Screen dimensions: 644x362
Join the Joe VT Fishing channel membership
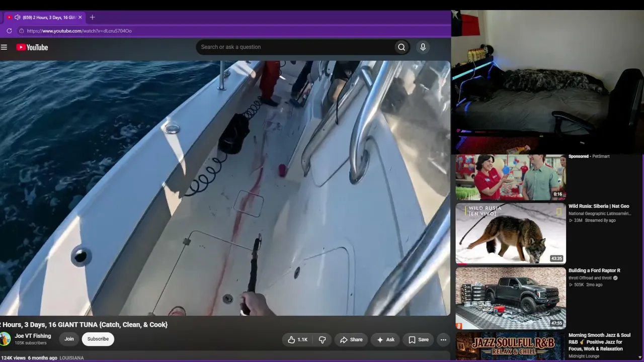[x=69, y=339]
